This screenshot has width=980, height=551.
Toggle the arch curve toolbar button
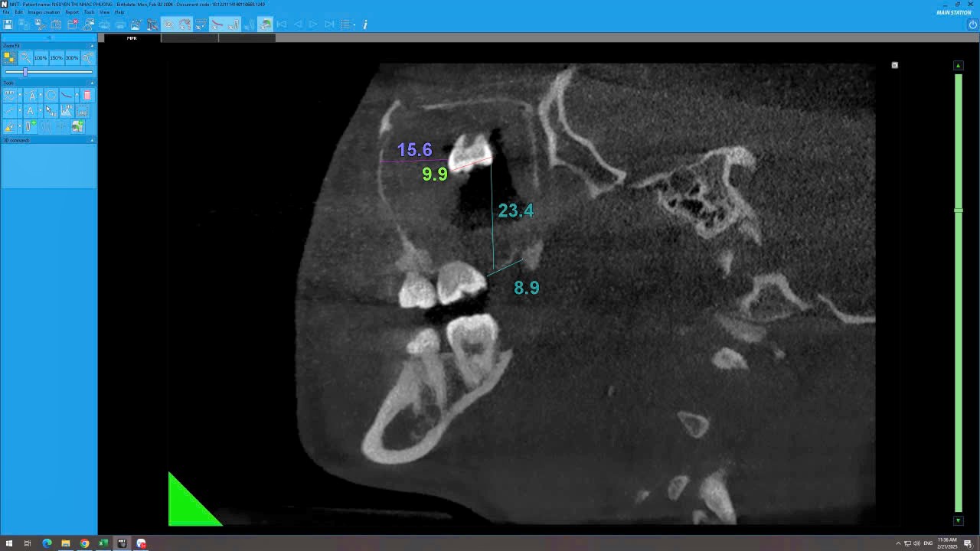[x=217, y=24]
